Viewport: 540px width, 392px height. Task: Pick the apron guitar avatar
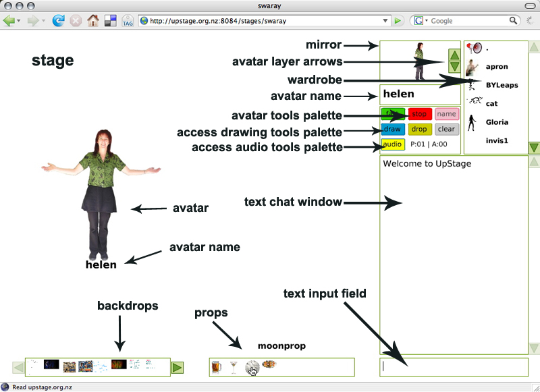(473, 67)
